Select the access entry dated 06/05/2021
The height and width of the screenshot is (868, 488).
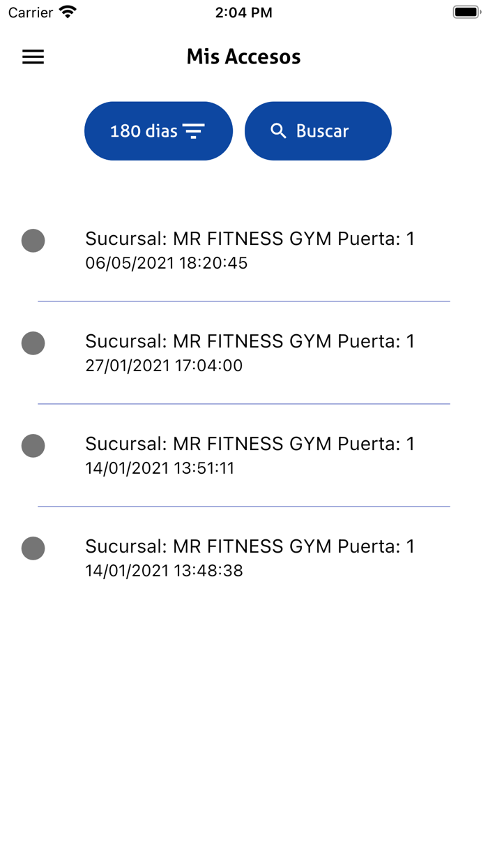point(250,251)
